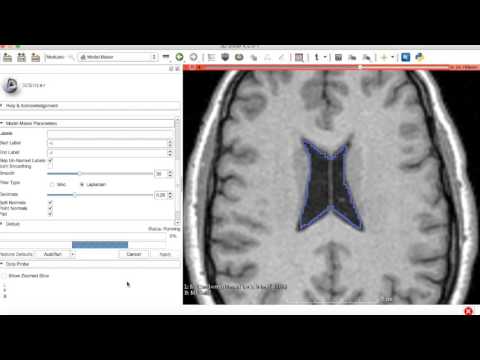Click the End Label spinner arrows
Viewport: 480px width, 360px height.
point(170,153)
